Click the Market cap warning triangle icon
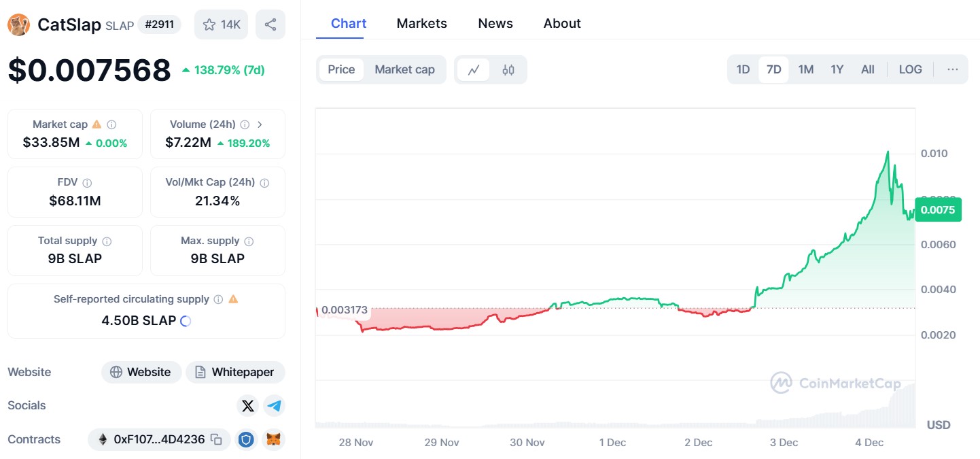This screenshot has height=459, width=980. tap(97, 124)
